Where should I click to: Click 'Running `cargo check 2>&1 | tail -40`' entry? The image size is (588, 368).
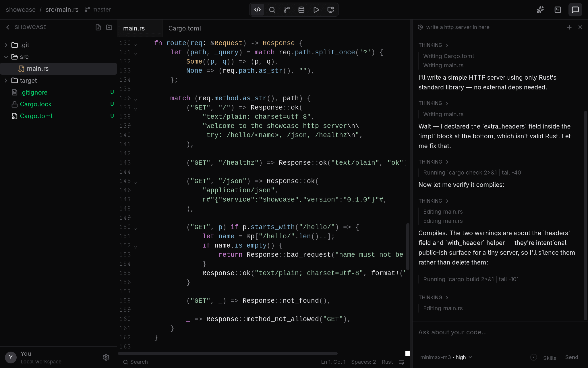coord(473,172)
